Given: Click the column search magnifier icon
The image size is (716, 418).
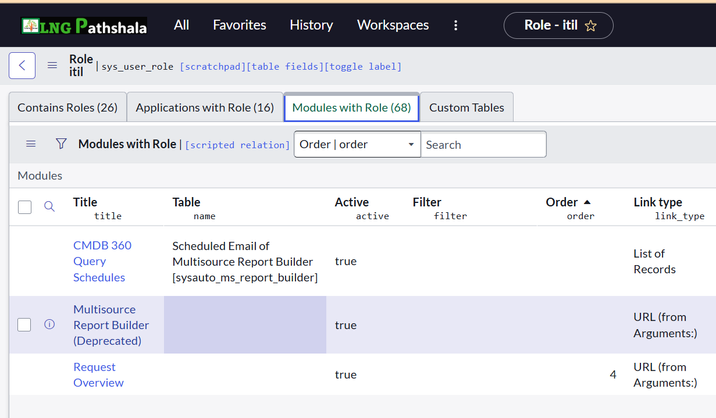Looking at the screenshot, I should [49, 206].
